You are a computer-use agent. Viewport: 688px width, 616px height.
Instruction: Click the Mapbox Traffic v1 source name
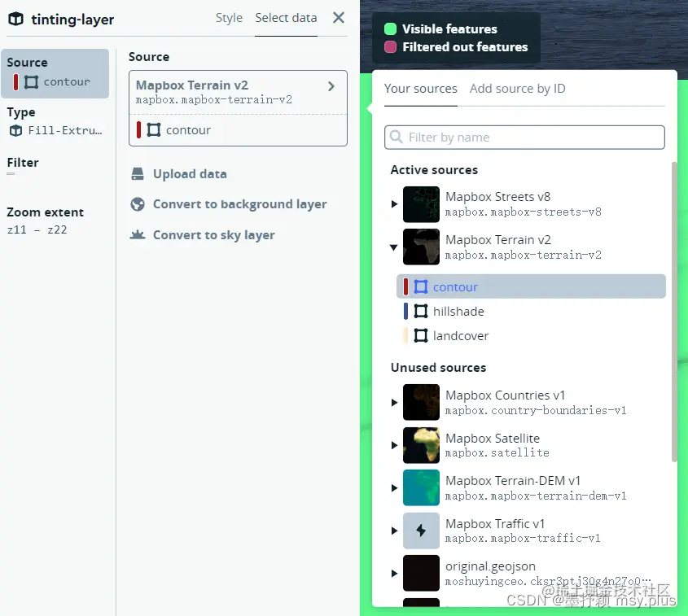coord(495,524)
